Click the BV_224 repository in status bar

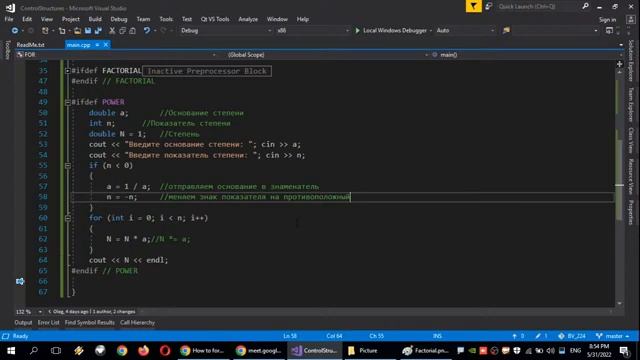571,336
